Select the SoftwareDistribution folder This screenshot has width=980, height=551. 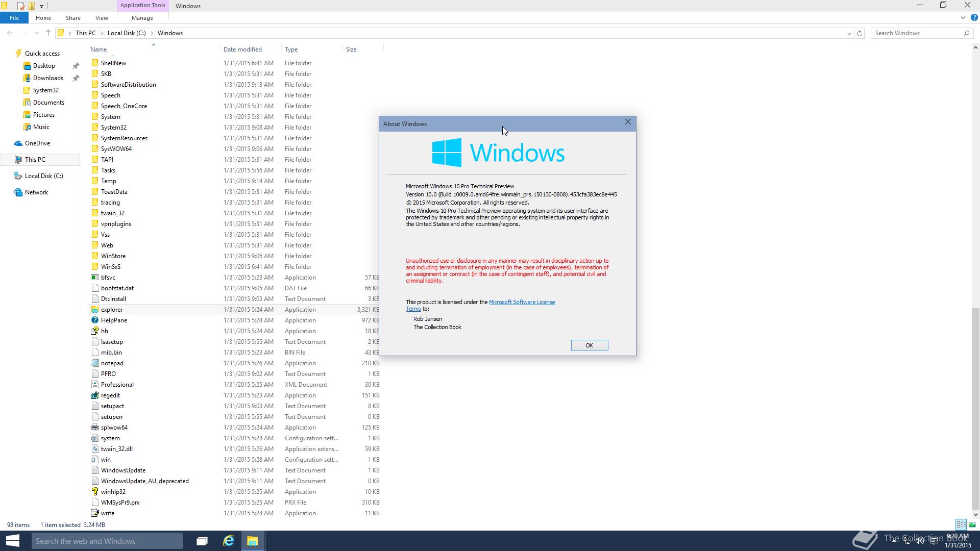[129, 85]
